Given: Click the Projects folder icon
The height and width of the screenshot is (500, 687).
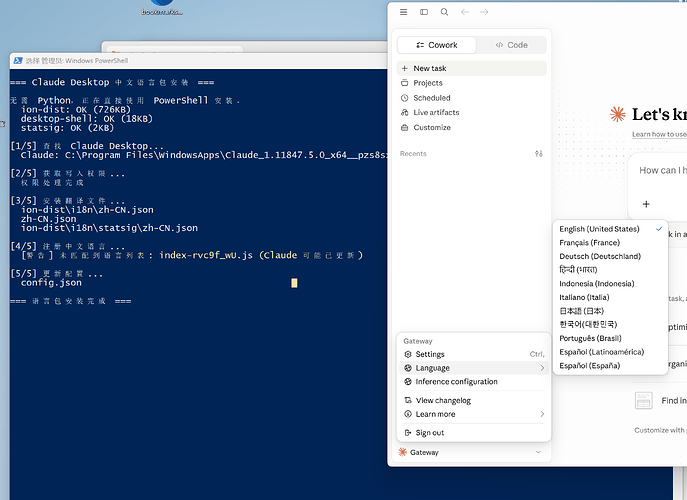Looking at the screenshot, I should (x=404, y=83).
